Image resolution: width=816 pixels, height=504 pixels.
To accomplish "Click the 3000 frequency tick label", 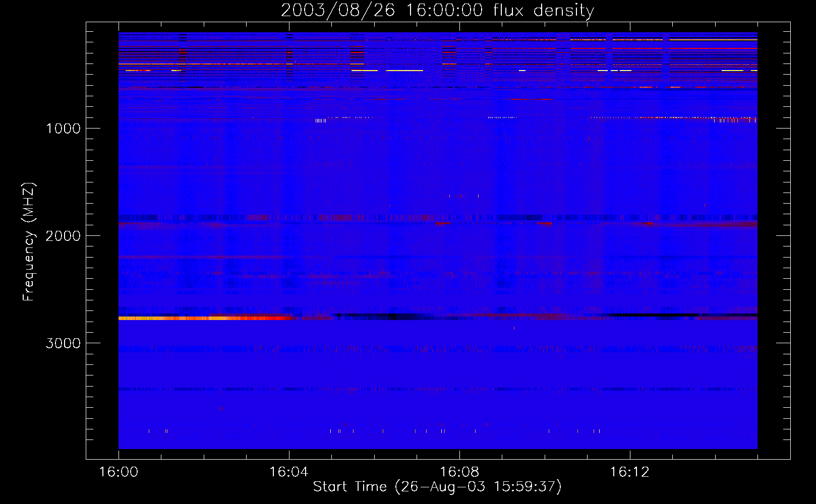I will (x=63, y=343).
